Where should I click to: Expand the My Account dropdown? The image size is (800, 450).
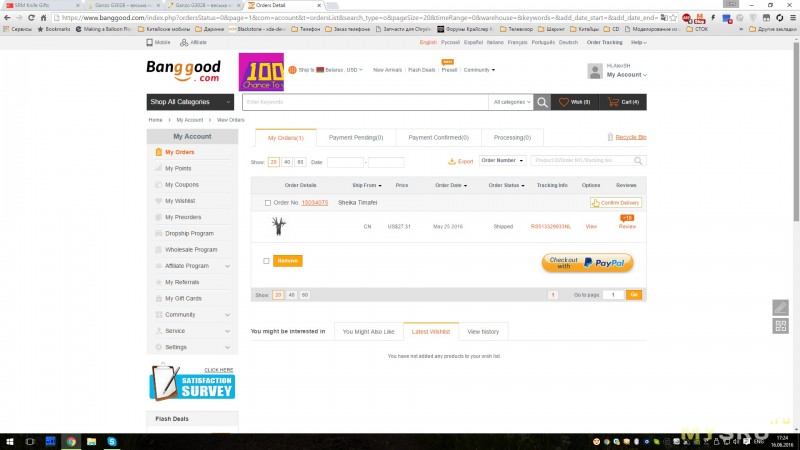[627, 75]
